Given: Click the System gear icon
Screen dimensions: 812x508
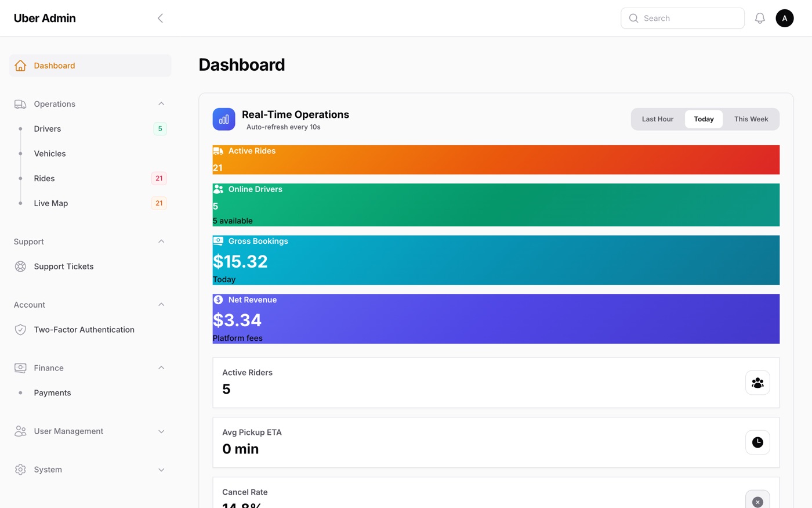Looking at the screenshot, I should 20,470.
